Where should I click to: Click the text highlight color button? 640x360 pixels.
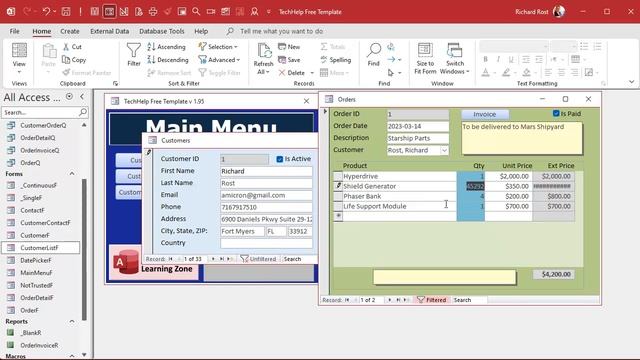click(x=506, y=73)
